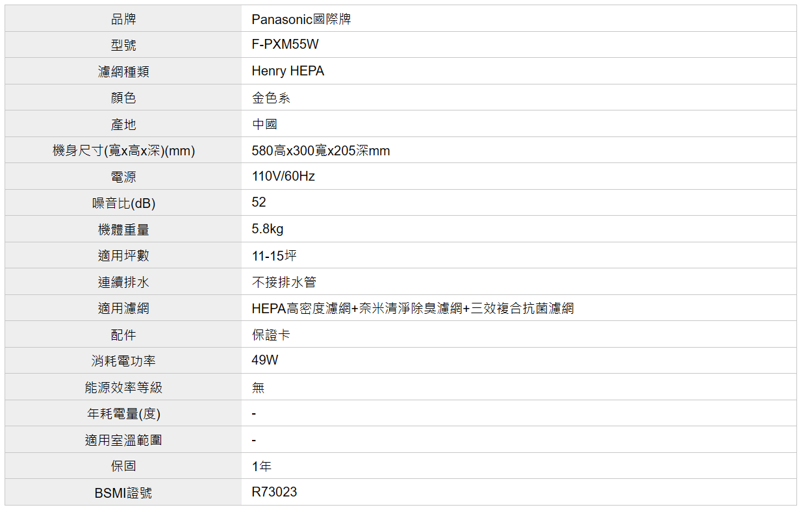Image resolution: width=812 pixels, height=514 pixels.
Task: Select the 不接排水管 drainage value
Action: coord(284,282)
